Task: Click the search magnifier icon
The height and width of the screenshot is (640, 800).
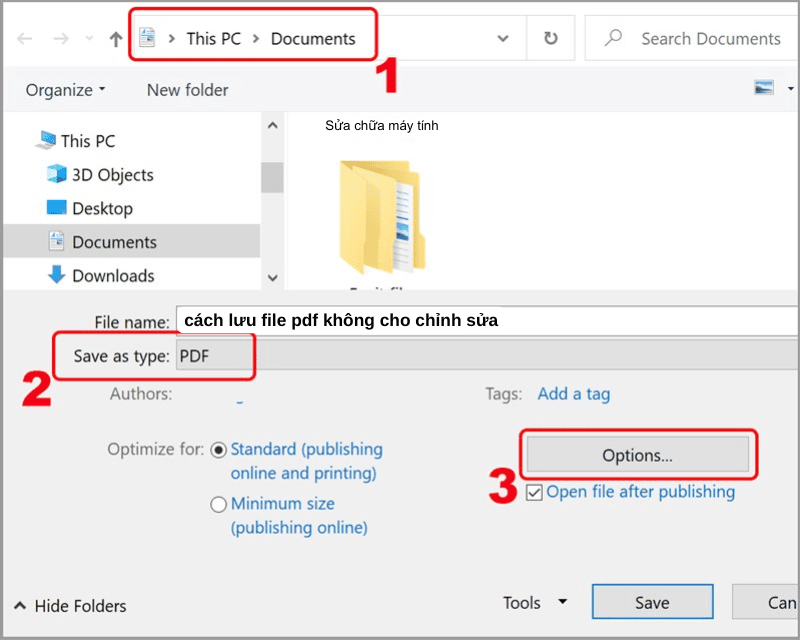Action: pyautogui.click(x=614, y=39)
